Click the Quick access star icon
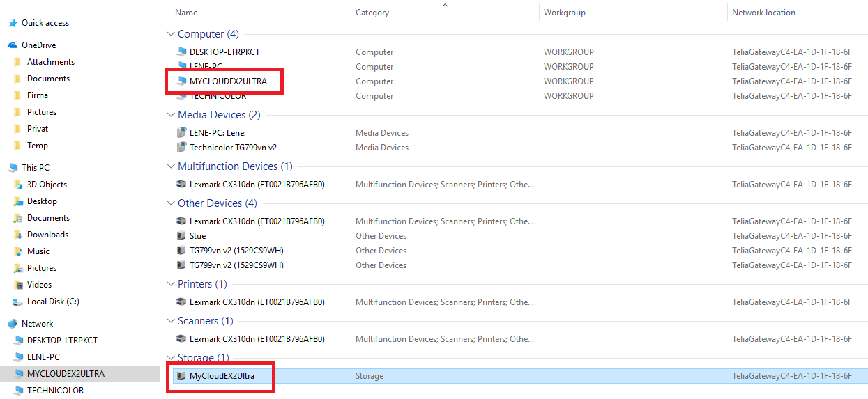This screenshot has height=399, width=868. click(13, 23)
